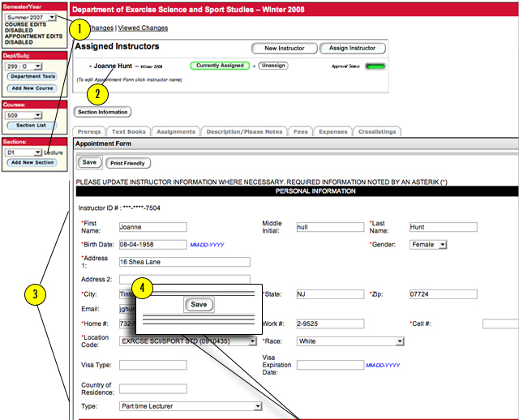
Task: Click the Assign Instructor button
Action: pyautogui.click(x=352, y=49)
